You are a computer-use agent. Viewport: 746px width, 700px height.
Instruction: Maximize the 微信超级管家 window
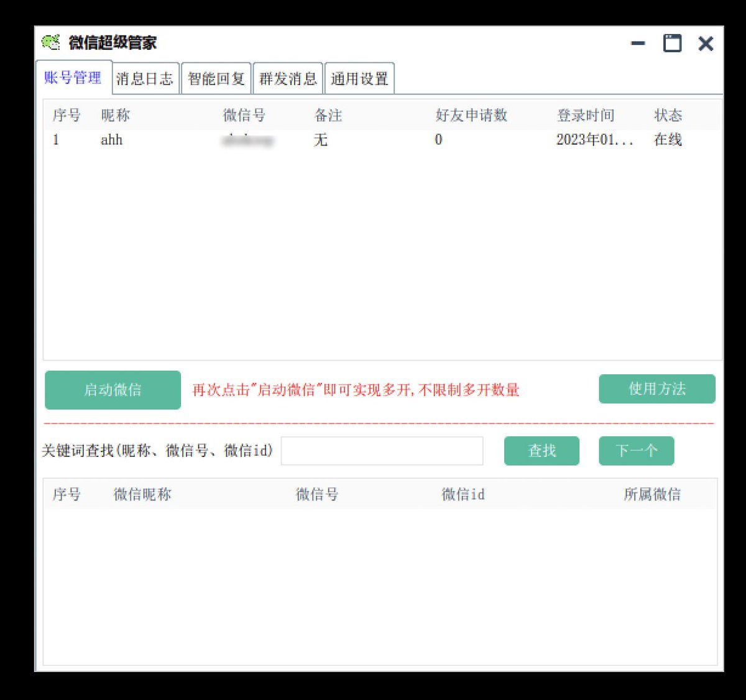672,43
